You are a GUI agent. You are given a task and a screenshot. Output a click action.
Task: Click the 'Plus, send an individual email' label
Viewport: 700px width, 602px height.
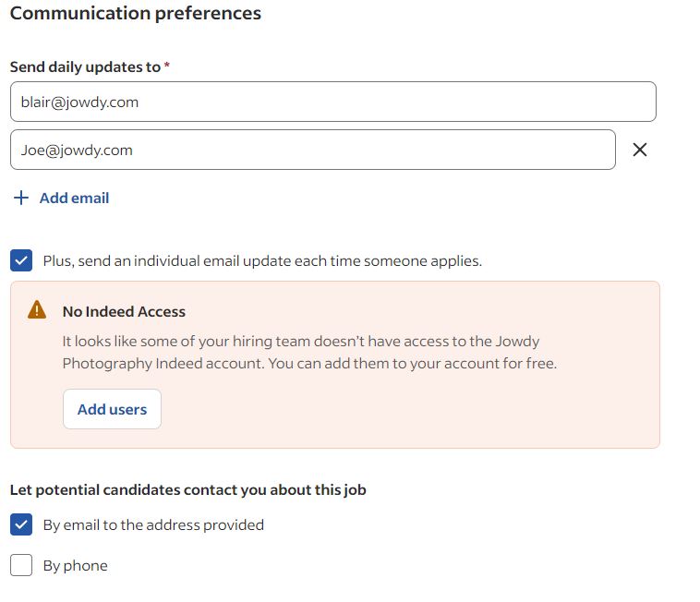point(262,260)
